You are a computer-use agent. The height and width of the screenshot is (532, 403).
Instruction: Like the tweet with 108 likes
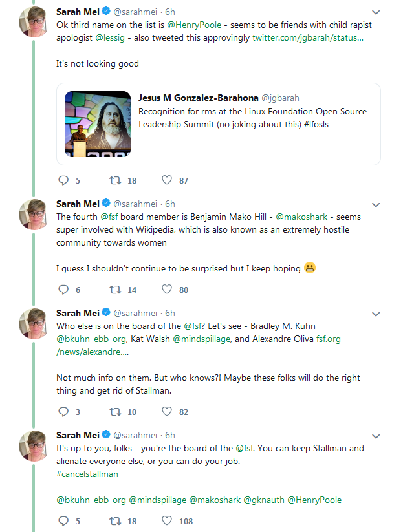point(167,521)
